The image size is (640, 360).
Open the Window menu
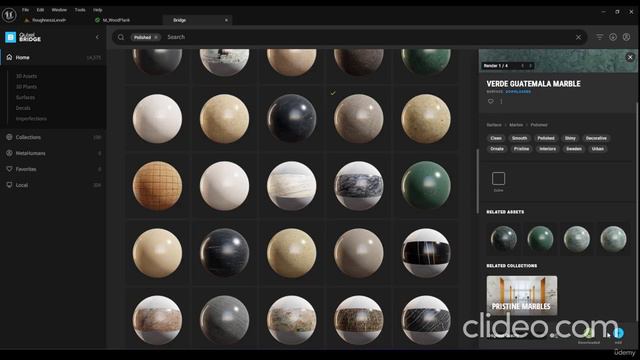59,9
